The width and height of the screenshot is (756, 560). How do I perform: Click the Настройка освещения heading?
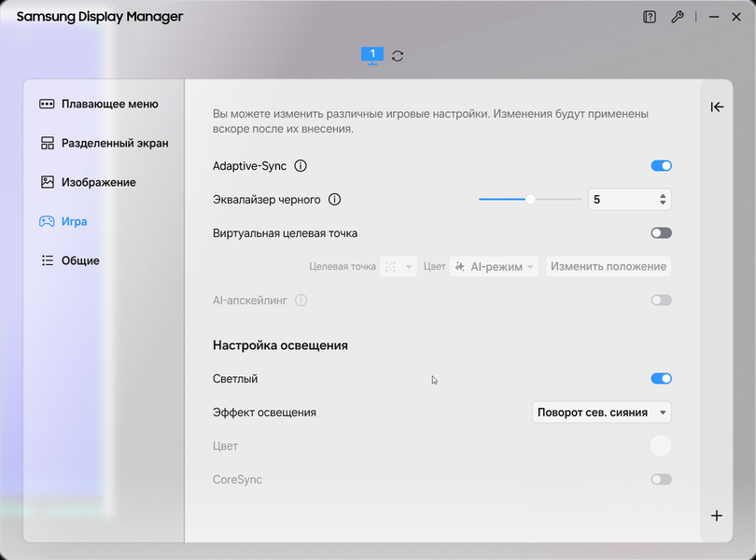(x=280, y=345)
